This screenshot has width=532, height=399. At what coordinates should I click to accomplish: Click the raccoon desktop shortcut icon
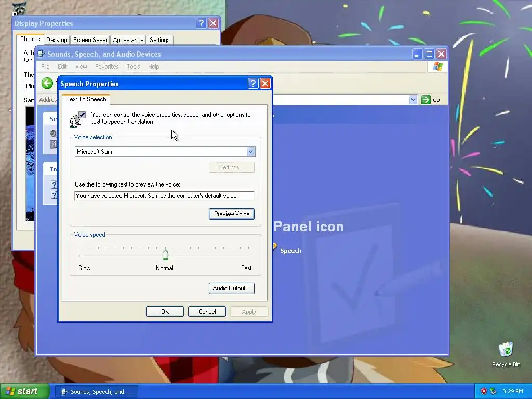(19, 8)
